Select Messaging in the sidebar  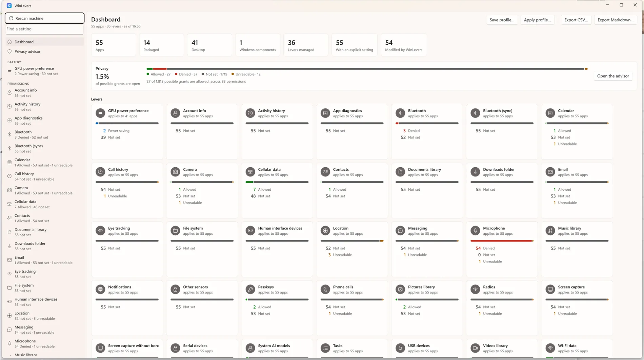coord(44,330)
